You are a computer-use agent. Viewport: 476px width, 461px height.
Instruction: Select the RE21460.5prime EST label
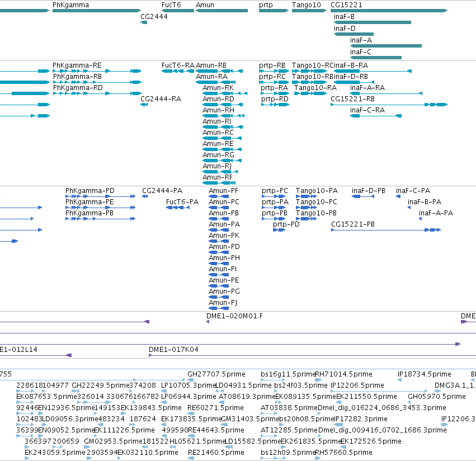[216, 453]
